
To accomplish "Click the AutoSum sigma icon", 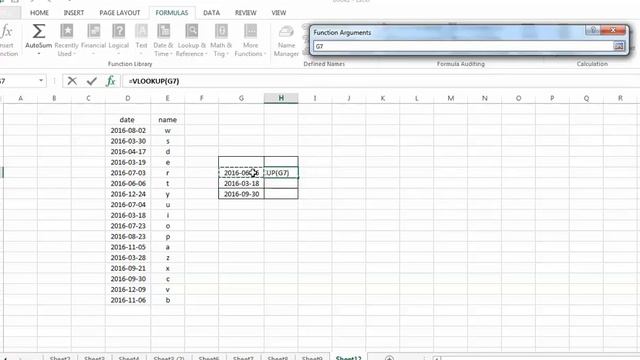I will 38,32.
